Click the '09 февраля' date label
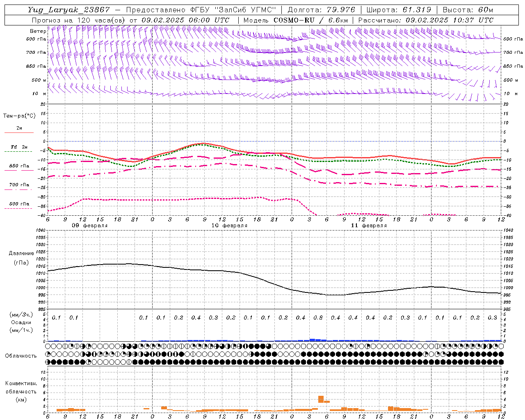Screen dimensions: 525x420 (90, 225)
